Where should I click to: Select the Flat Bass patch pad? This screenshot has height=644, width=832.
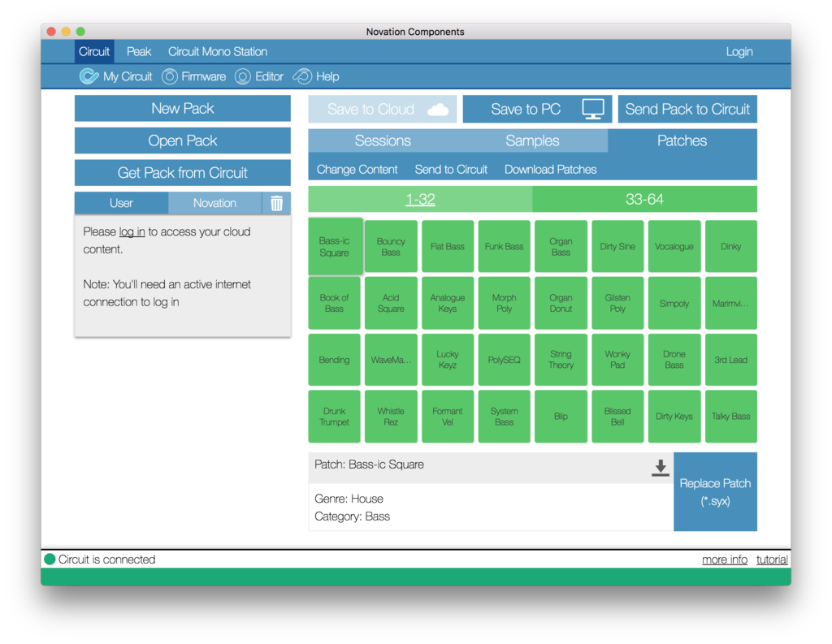tap(448, 247)
